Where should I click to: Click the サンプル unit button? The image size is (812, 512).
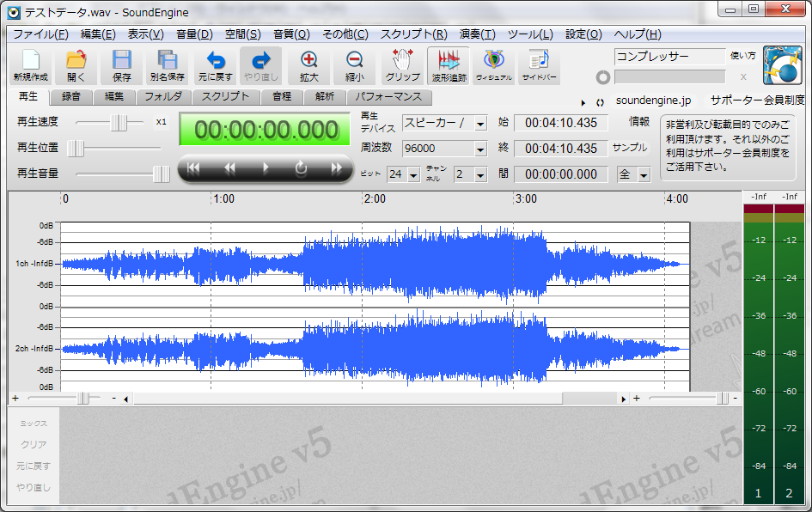click(630, 148)
